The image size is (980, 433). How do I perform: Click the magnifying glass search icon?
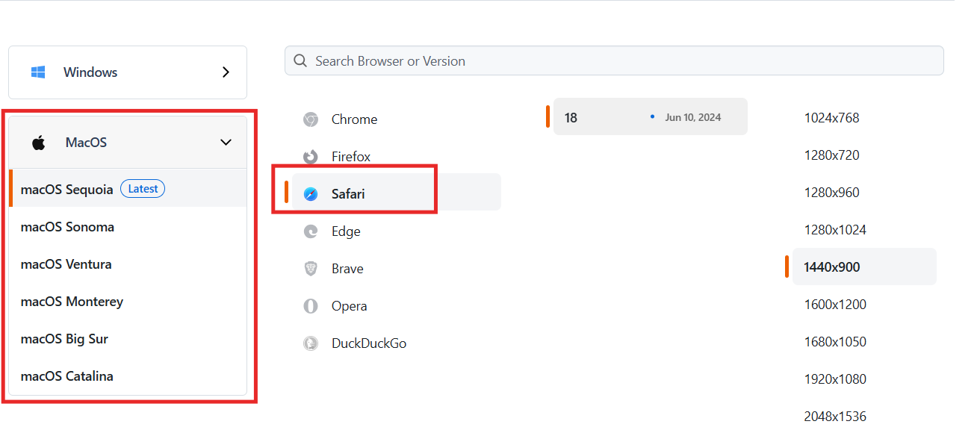(x=300, y=60)
